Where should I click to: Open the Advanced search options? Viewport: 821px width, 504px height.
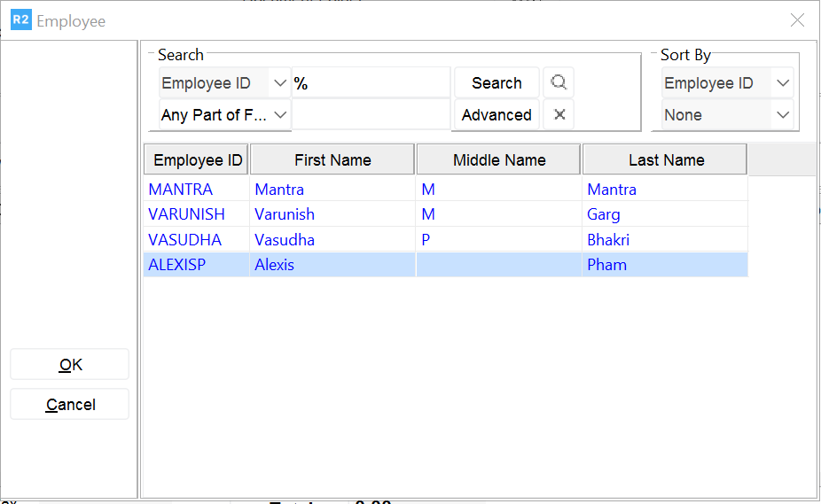pos(497,115)
